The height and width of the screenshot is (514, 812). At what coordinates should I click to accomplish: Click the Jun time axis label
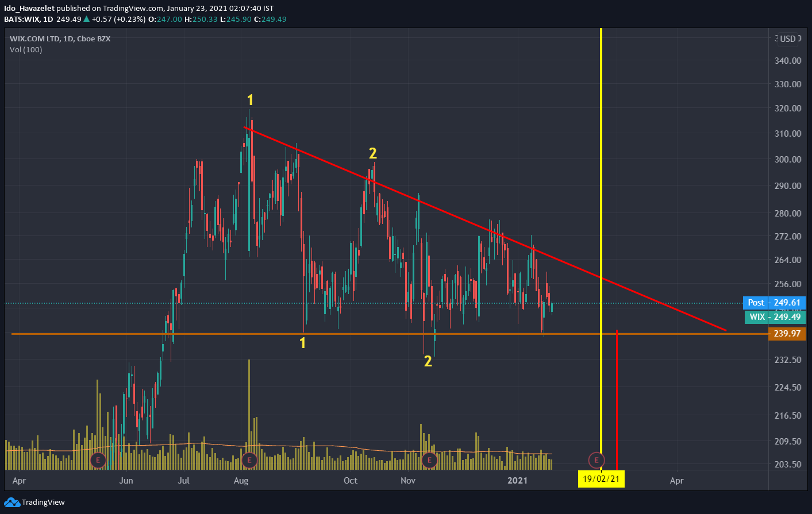point(126,481)
